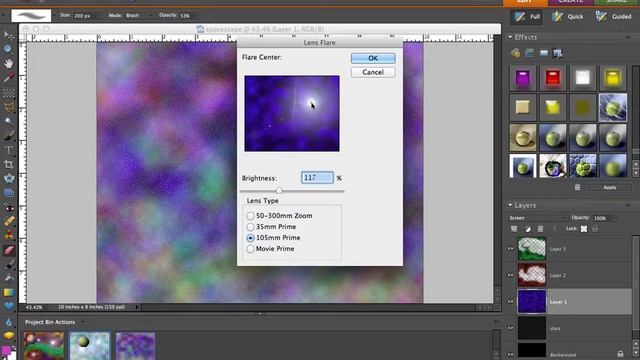Open the Screen blend mode dropdown
This screenshot has height=360, width=640.
(x=538, y=218)
